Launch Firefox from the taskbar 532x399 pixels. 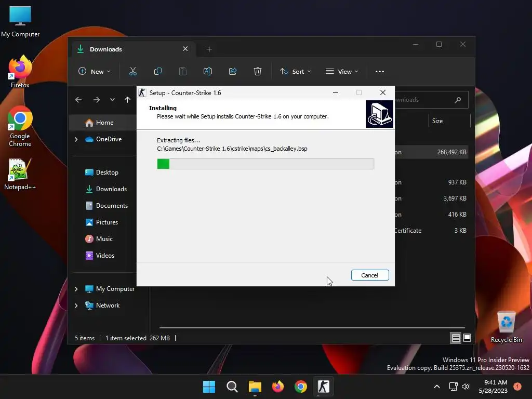click(278, 387)
